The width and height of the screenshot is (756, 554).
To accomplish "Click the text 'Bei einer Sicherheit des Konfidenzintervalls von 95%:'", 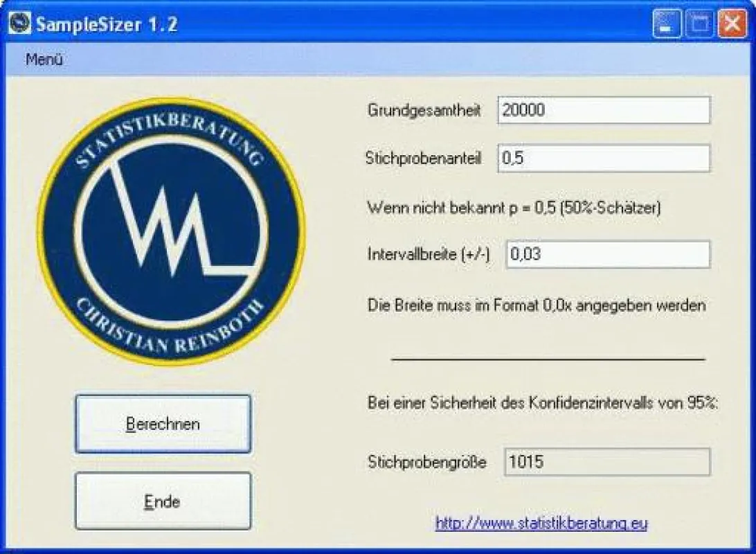I will point(543,402).
